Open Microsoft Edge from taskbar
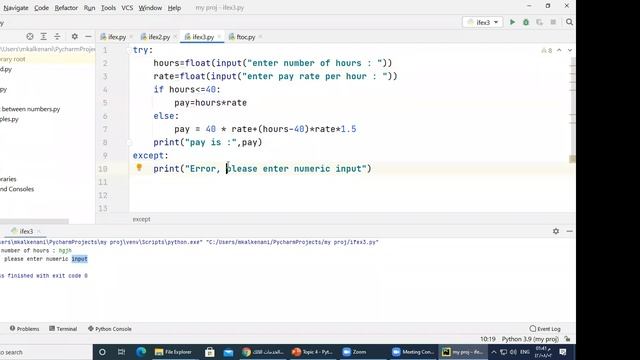 click(141, 352)
